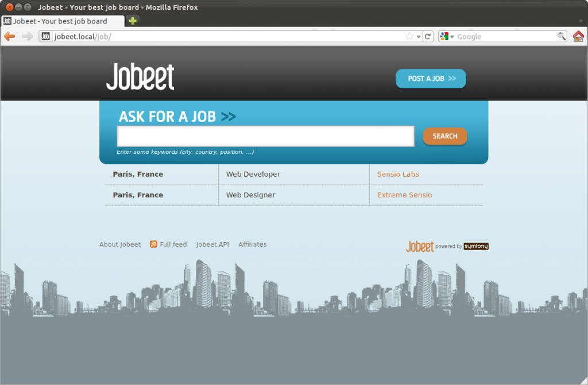Open a new tab with the plus icon
588x385 pixels.
click(x=133, y=21)
